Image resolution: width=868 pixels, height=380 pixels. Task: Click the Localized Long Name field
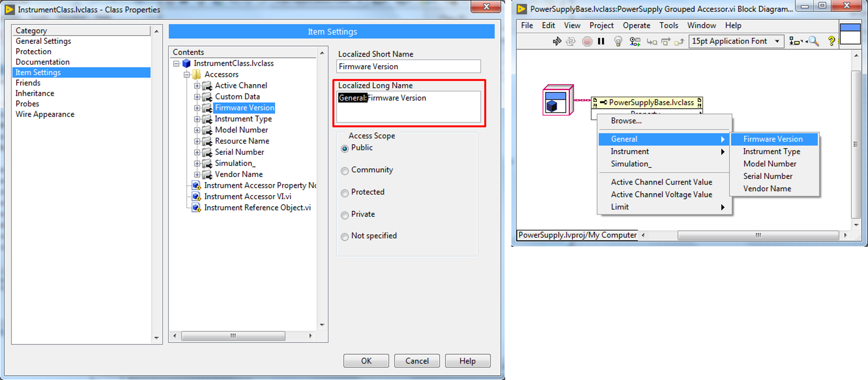408,106
